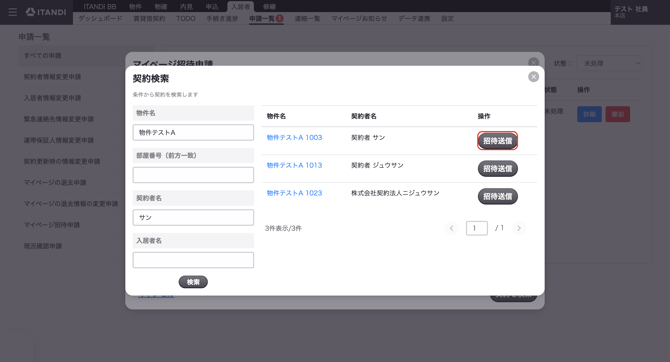This screenshot has height=362, width=670.
Task: Switch to 入居者 top tab
Action: tap(241, 6)
